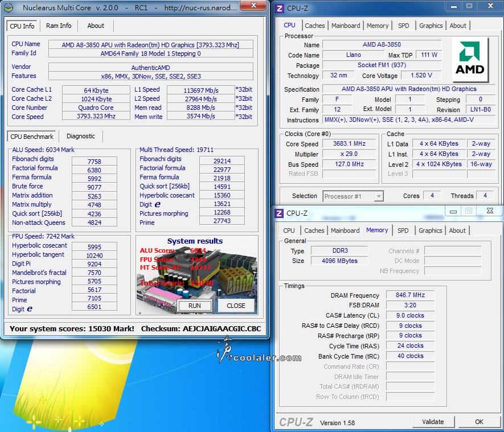The width and height of the screenshot is (504, 432).
Task: Select the CPU tab in upper CPU-Z window
Action: click(289, 25)
